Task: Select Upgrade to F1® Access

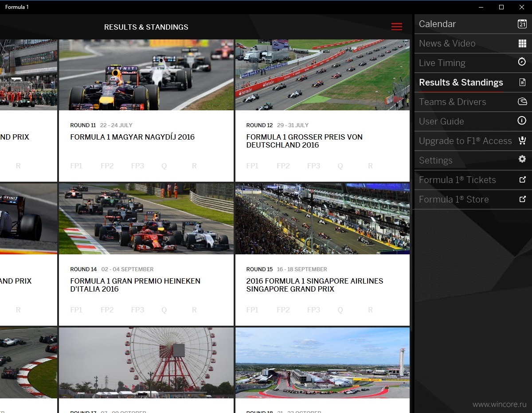Action: click(473, 141)
